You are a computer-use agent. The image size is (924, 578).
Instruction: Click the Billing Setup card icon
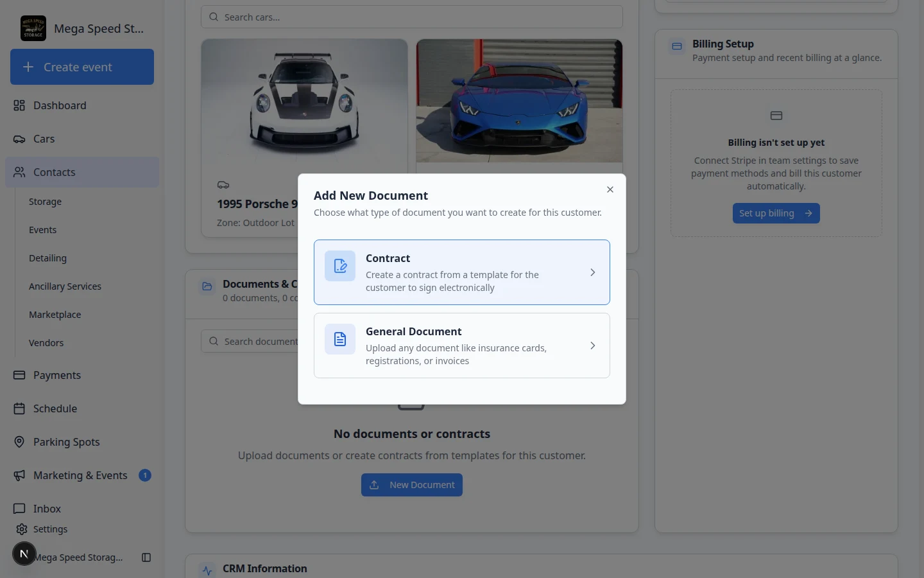(677, 46)
